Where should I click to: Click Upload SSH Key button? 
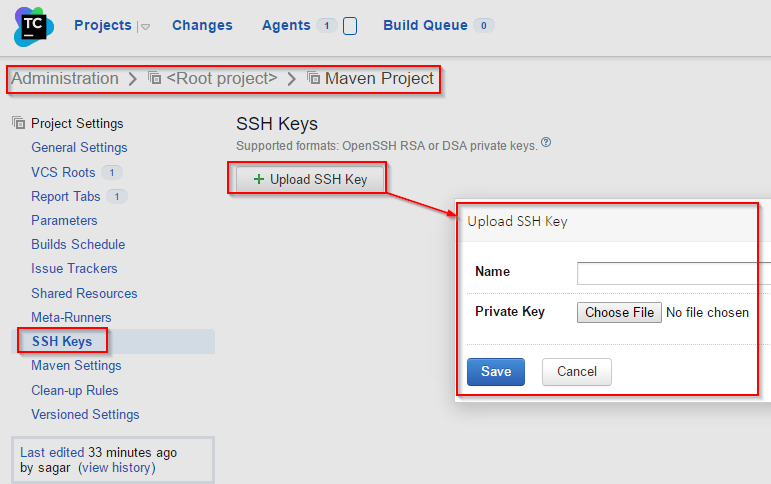point(310,179)
